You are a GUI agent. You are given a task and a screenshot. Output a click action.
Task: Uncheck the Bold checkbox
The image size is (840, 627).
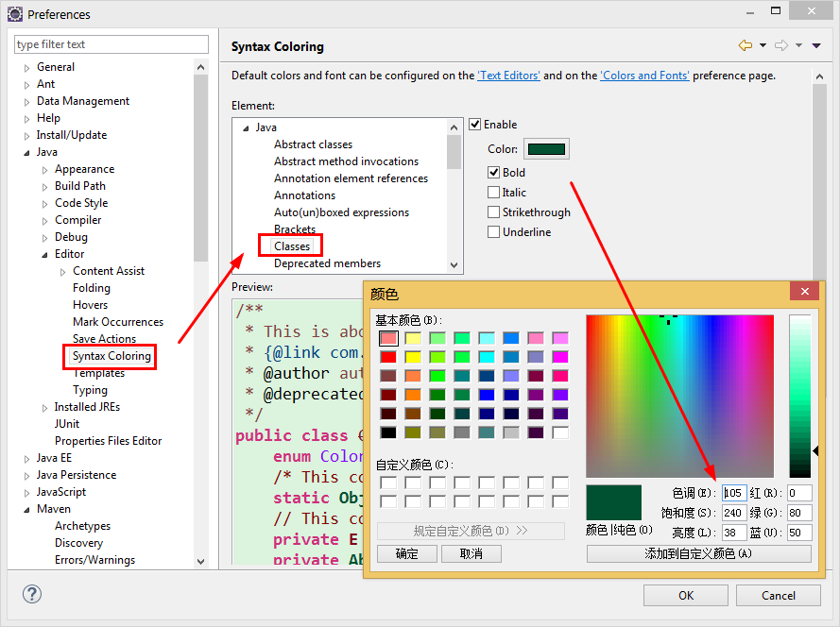[x=493, y=173]
